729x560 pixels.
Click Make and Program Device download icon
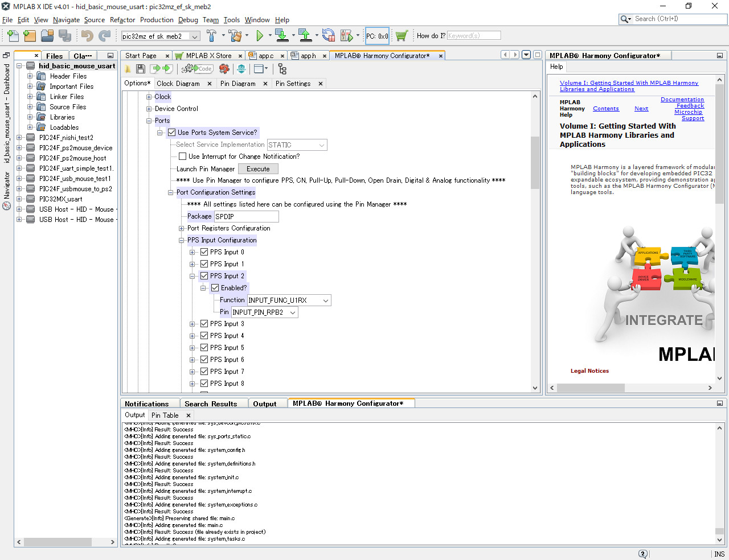tap(282, 36)
